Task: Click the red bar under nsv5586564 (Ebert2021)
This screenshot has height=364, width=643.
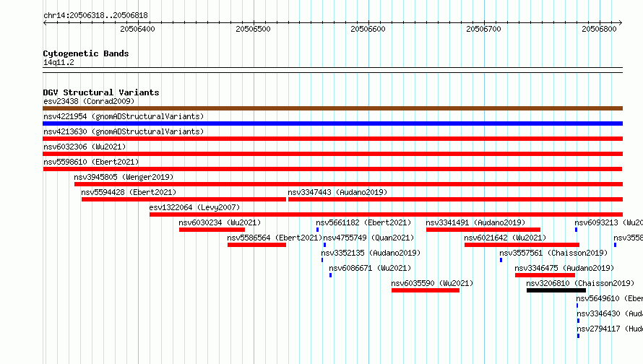Action: [256, 245]
